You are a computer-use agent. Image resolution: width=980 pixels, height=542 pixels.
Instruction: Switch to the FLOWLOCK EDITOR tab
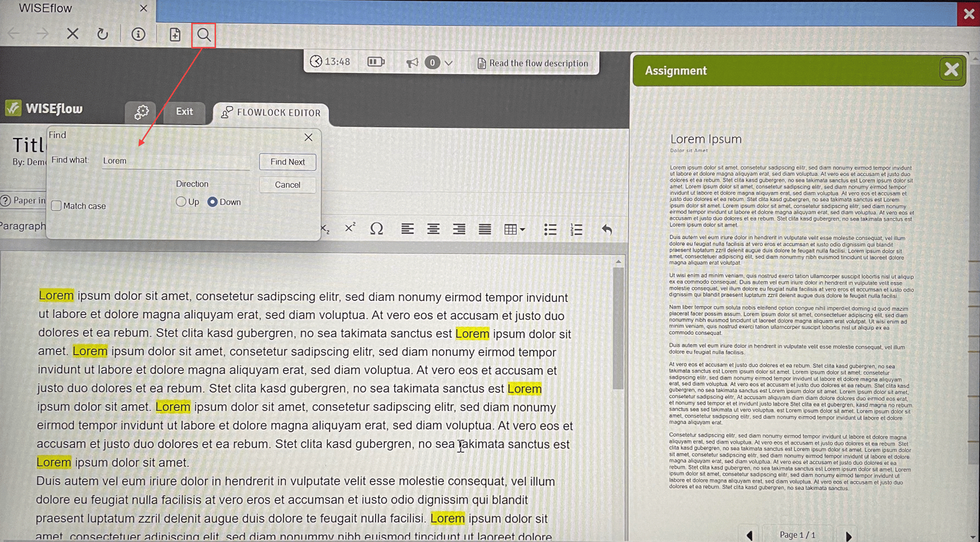(x=271, y=112)
